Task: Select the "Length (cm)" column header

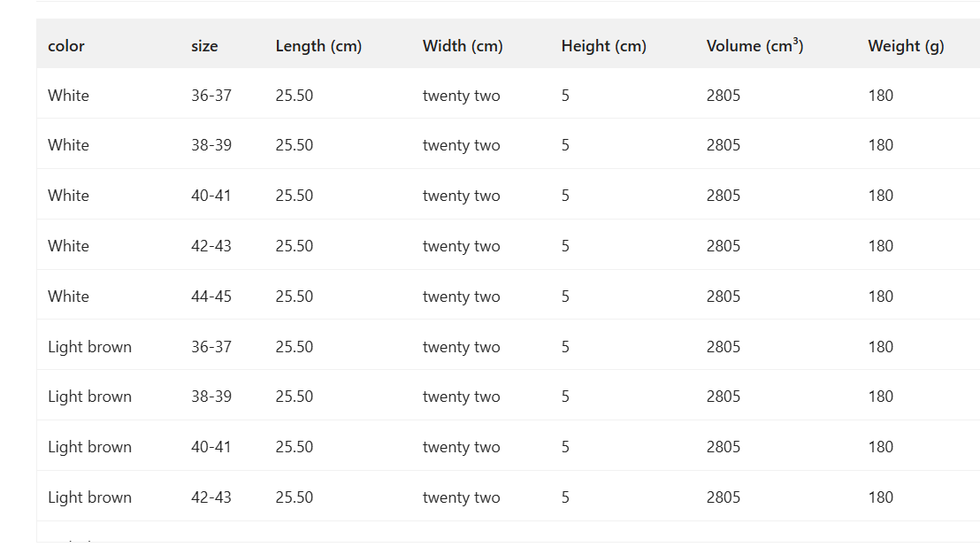Action: 318,46
